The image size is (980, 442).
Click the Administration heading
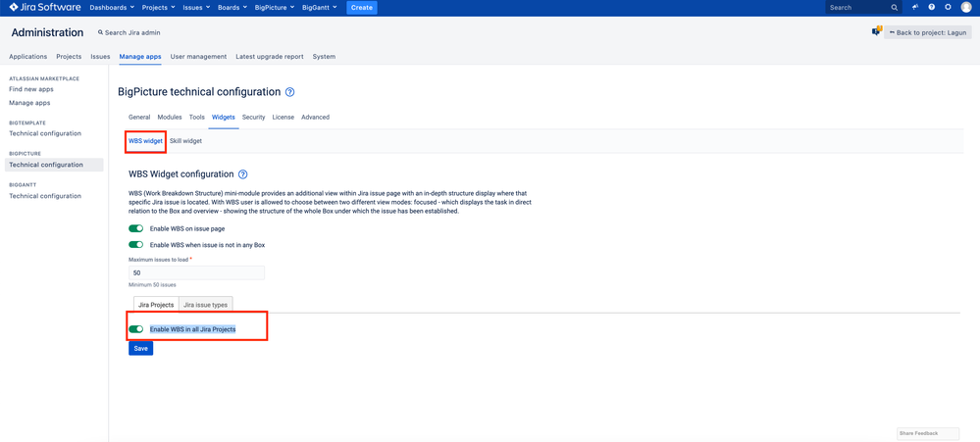click(x=47, y=32)
